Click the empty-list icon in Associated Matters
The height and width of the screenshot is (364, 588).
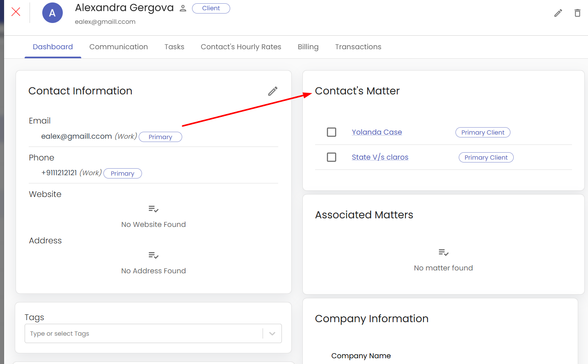443,252
